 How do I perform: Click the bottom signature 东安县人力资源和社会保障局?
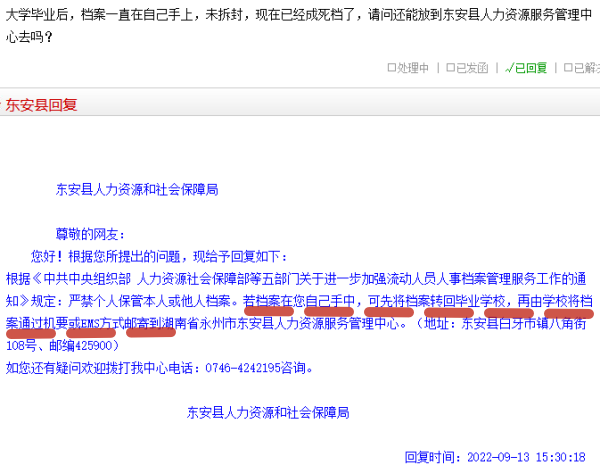coord(268,413)
